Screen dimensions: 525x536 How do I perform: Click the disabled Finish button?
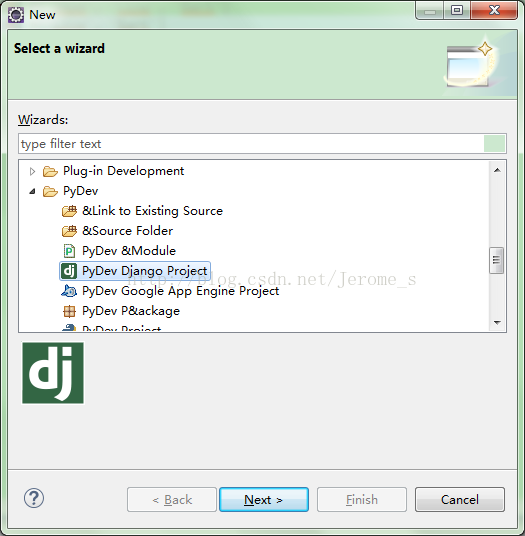tap(362, 499)
